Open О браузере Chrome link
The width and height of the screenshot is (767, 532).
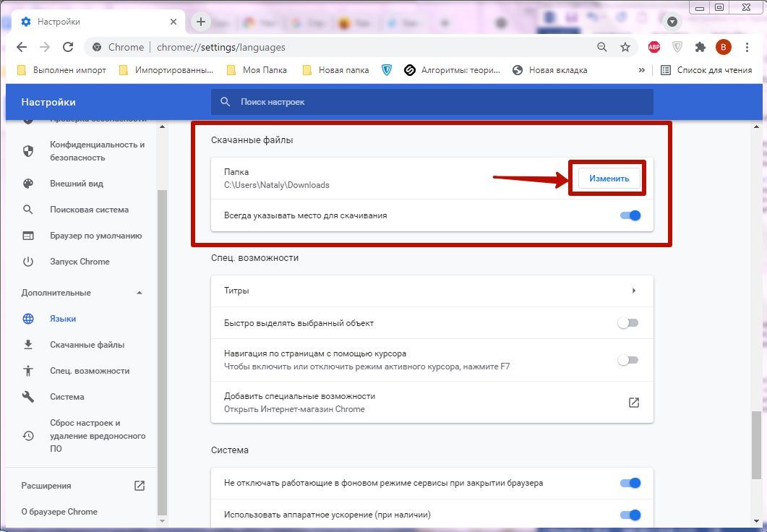click(59, 512)
